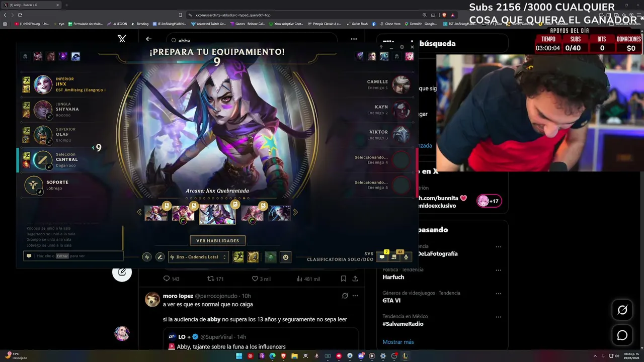Click the SOPORTE teammate slot icon

click(34, 185)
